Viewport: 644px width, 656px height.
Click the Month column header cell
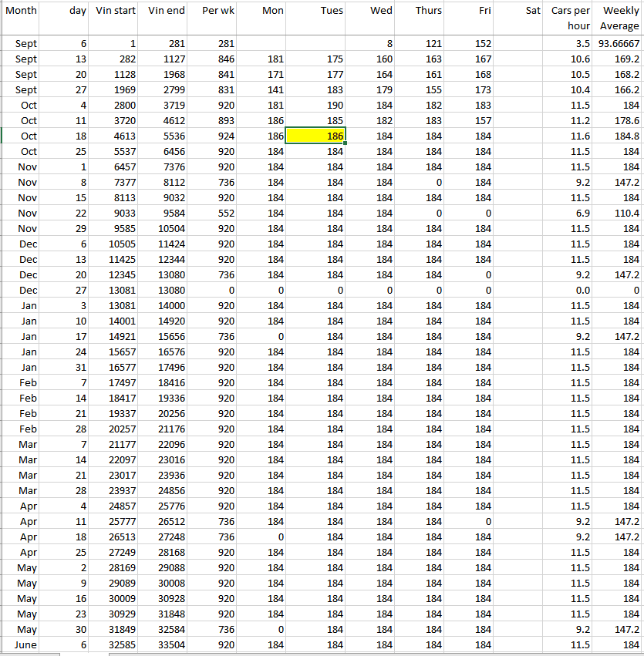27,11
